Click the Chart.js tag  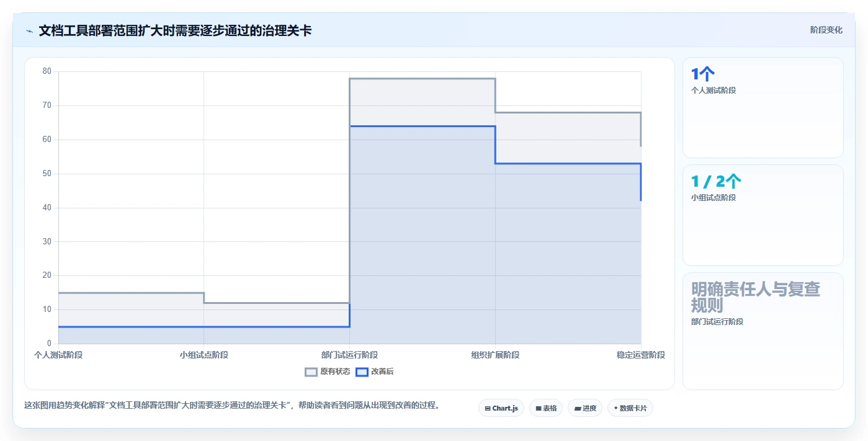501,408
